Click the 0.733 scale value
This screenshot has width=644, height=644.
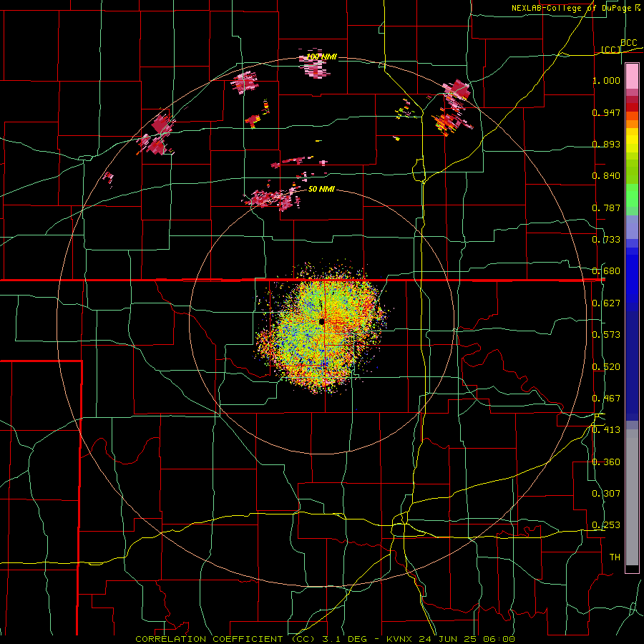pos(606,240)
